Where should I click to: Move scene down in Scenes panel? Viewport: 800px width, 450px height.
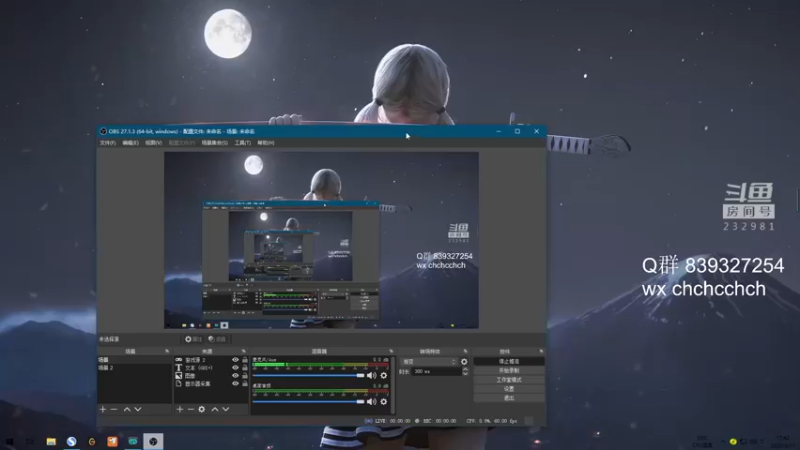tap(138, 409)
